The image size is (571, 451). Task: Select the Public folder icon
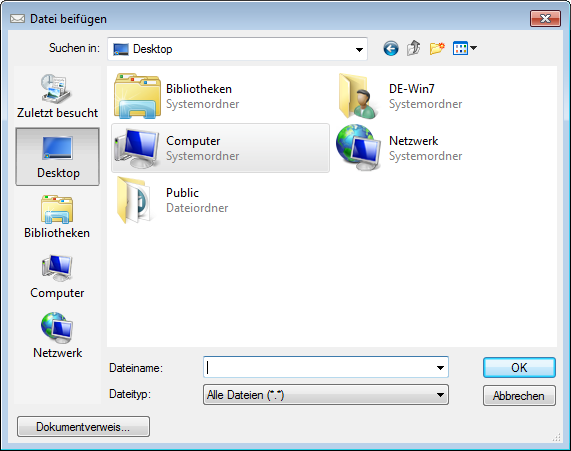[x=135, y=200]
